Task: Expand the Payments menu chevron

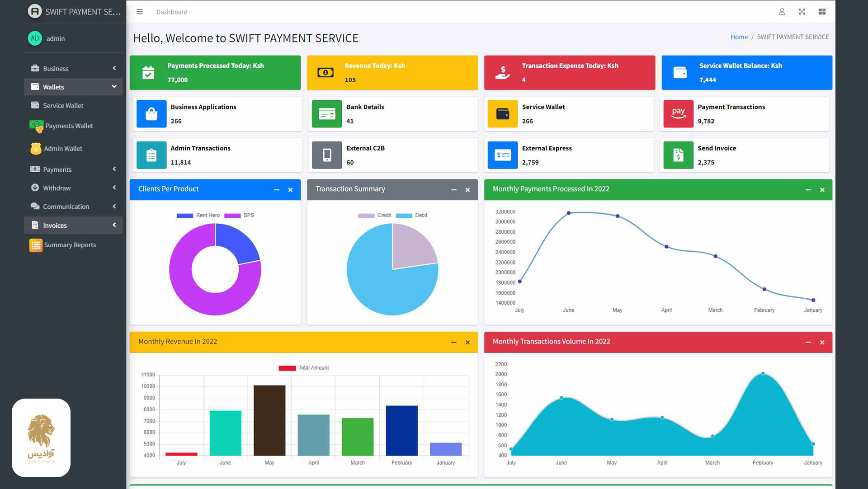Action: [x=114, y=169]
